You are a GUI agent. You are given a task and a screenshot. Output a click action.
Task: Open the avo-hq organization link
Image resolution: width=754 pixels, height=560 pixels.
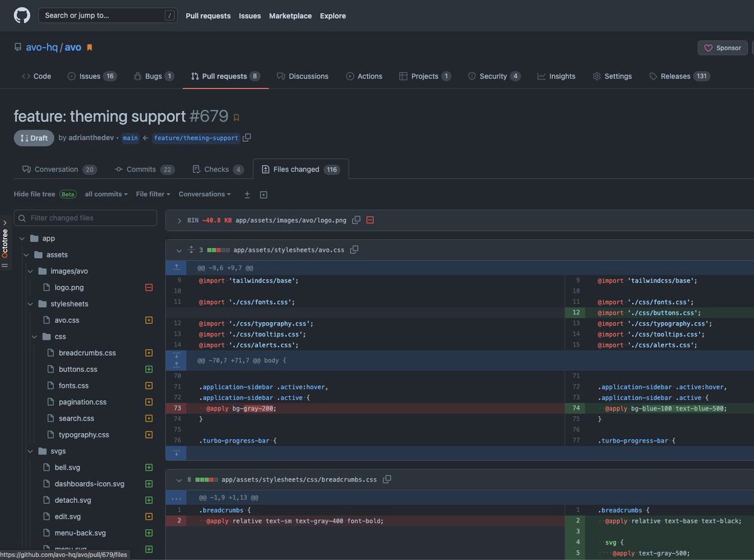(41, 48)
